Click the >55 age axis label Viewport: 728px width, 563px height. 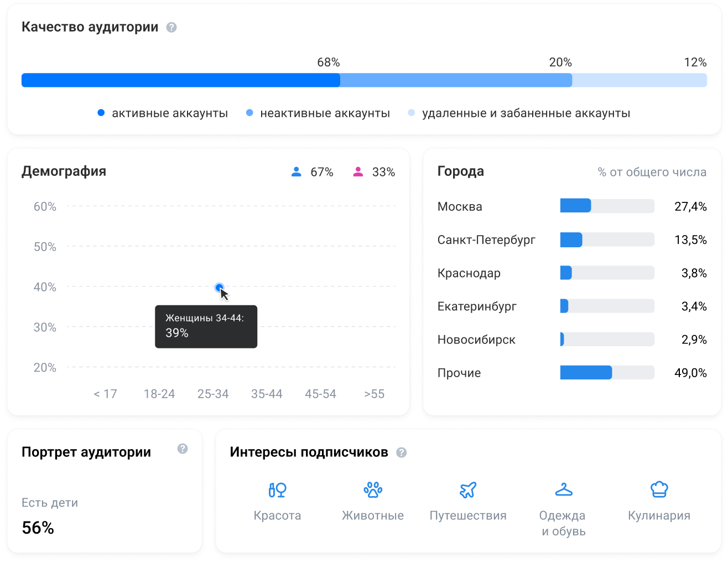[374, 394]
